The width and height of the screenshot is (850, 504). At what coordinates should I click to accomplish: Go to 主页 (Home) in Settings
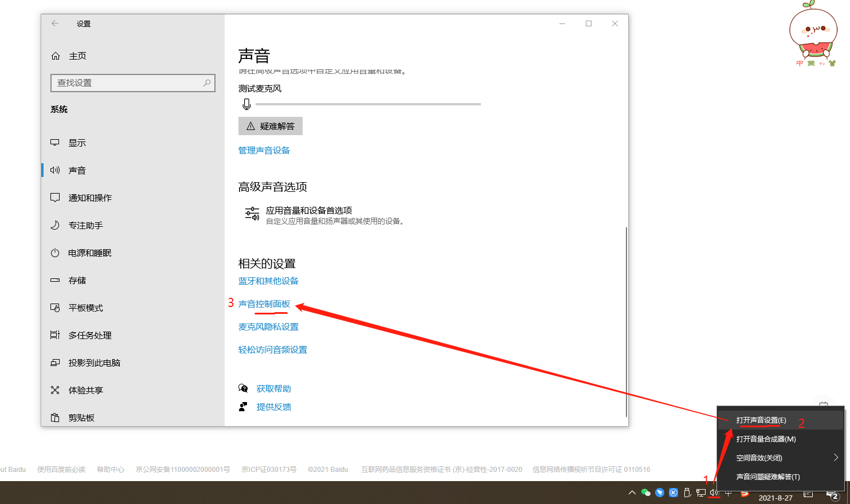[x=77, y=56]
